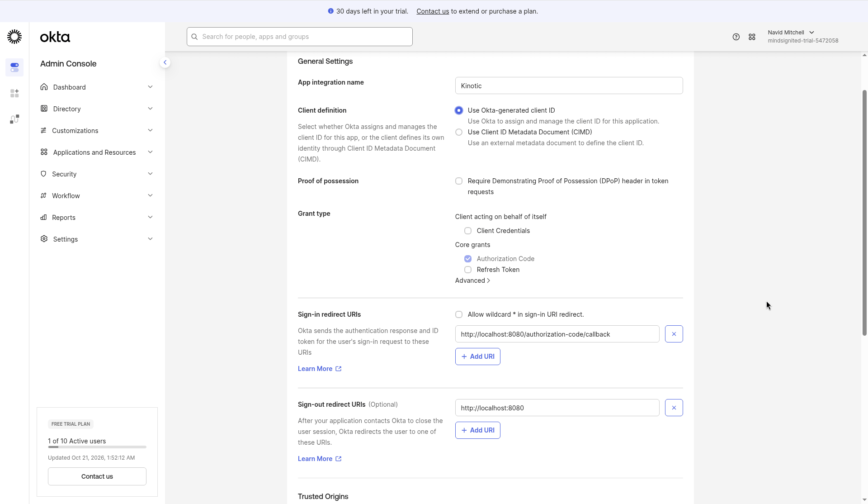
Task: Expand the Security menu chevron
Action: pos(150,174)
